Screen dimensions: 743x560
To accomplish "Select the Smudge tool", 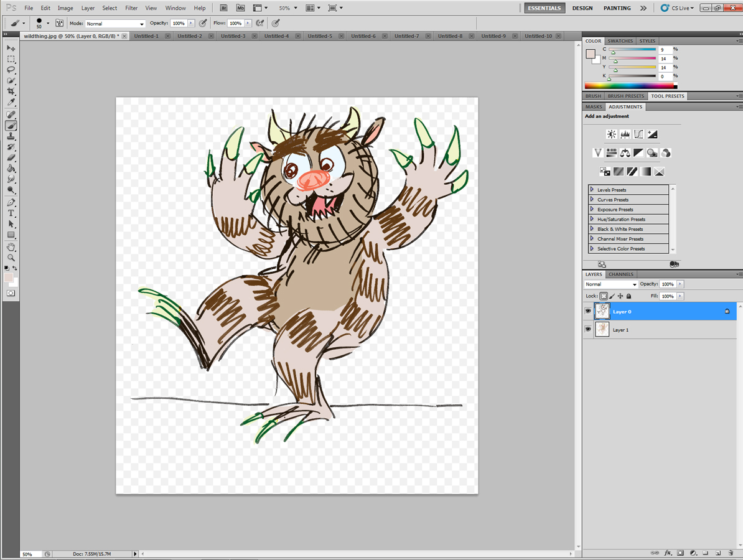I will pyautogui.click(x=11, y=179).
